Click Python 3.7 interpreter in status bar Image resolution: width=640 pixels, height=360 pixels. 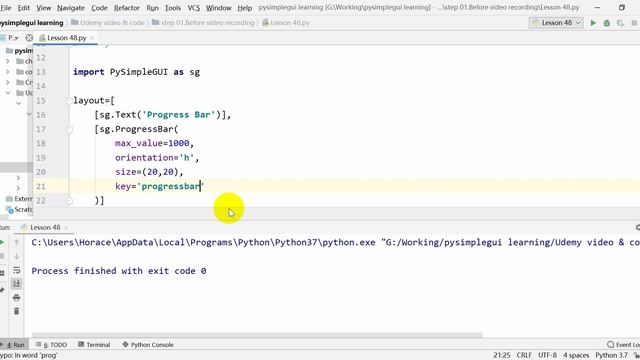[x=611, y=356]
